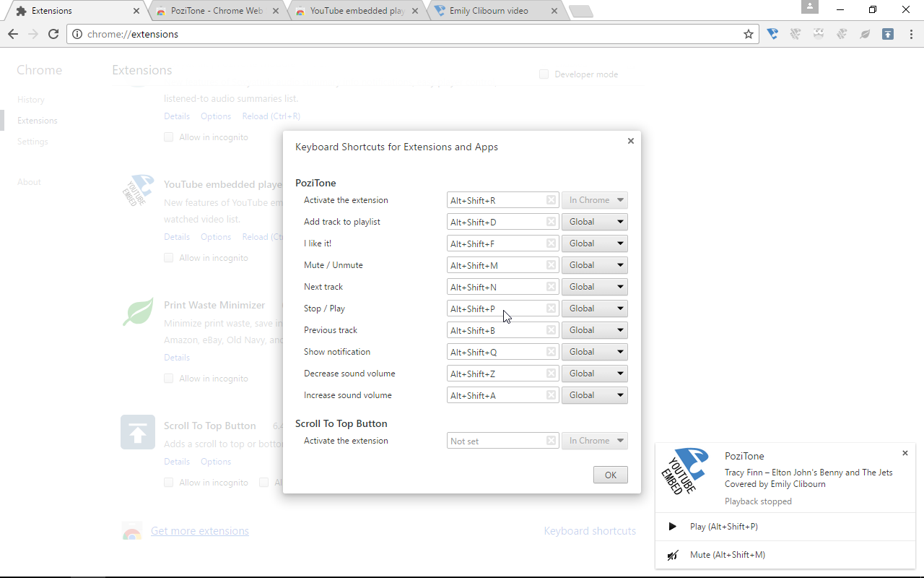Open the Get more extensions link
This screenshot has height=578, width=924.
200,531
